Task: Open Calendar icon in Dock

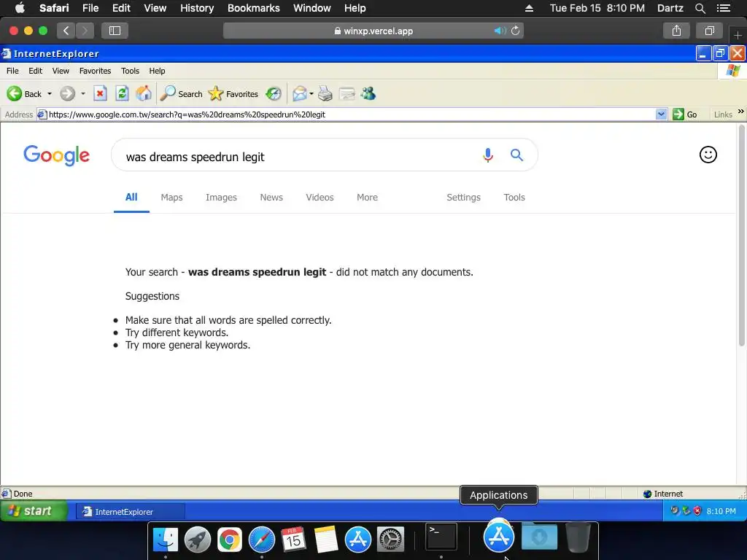Action: (x=293, y=540)
